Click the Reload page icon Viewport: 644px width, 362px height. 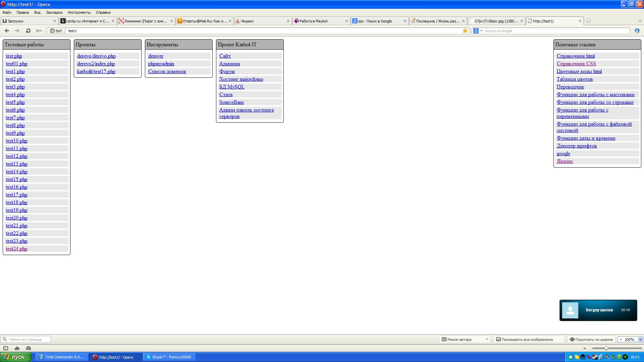(x=28, y=31)
